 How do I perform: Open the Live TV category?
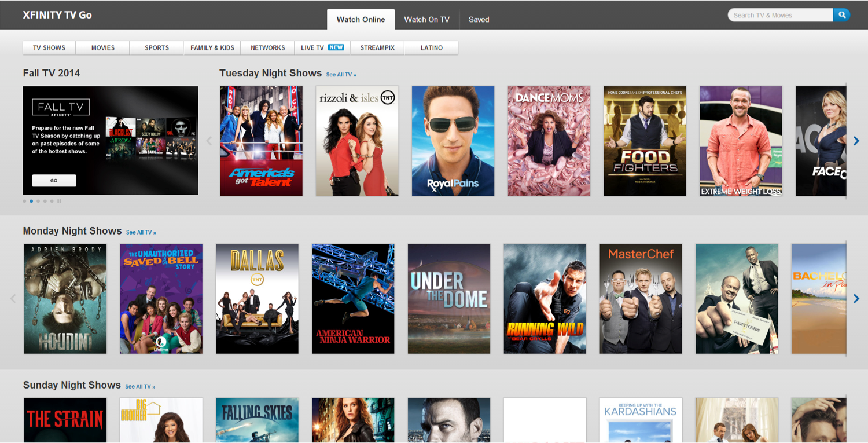point(322,47)
